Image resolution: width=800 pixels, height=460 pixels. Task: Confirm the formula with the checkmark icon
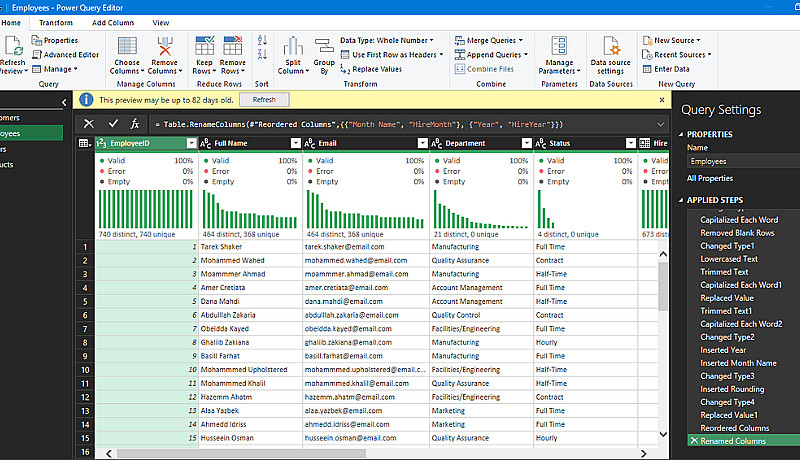(x=113, y=123)
